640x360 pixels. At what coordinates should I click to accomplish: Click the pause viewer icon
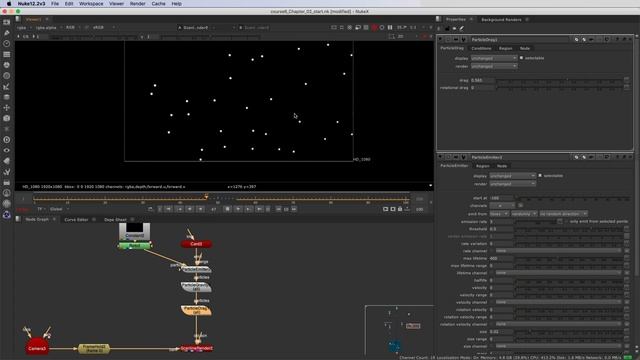point(390,27)
